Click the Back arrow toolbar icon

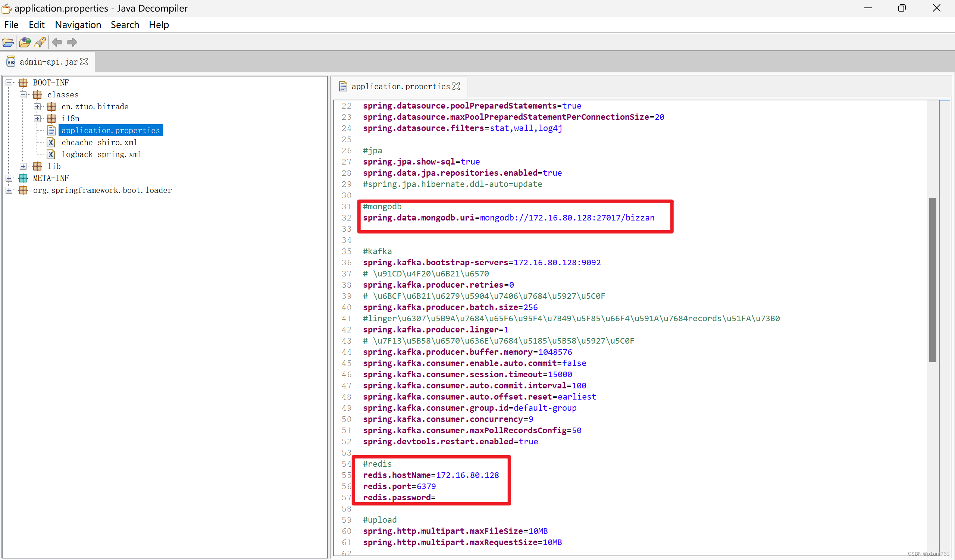click(57, 42)
